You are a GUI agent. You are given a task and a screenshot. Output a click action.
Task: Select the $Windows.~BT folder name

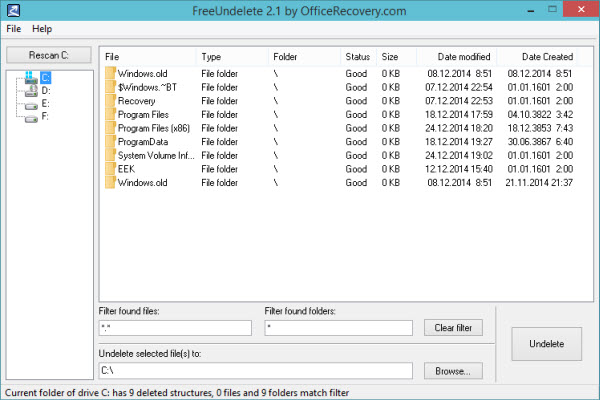tap(147, 87)
